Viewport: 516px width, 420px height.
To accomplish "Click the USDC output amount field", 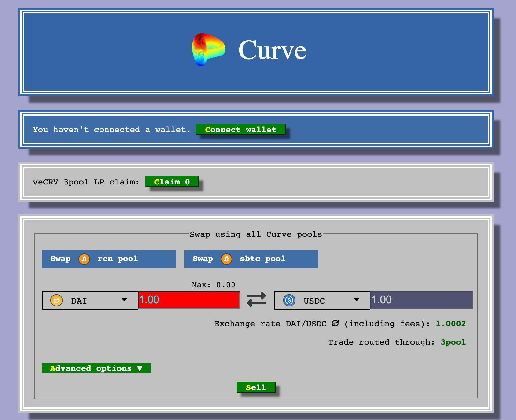I will pyautogui.click(x=422, y=300).
